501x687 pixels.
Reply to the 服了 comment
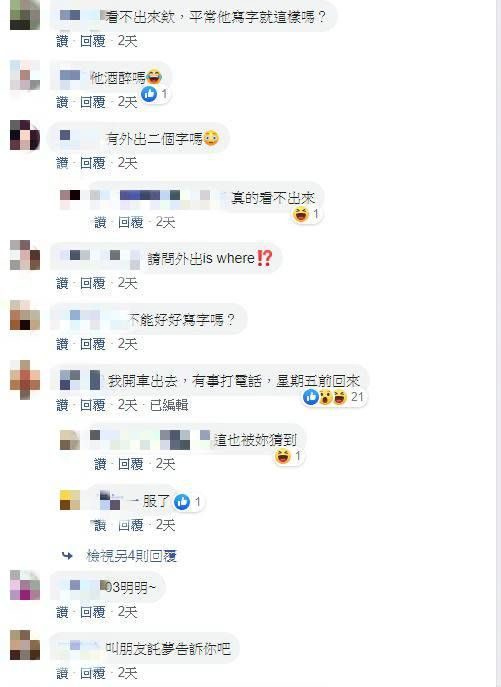pos(131,525)
